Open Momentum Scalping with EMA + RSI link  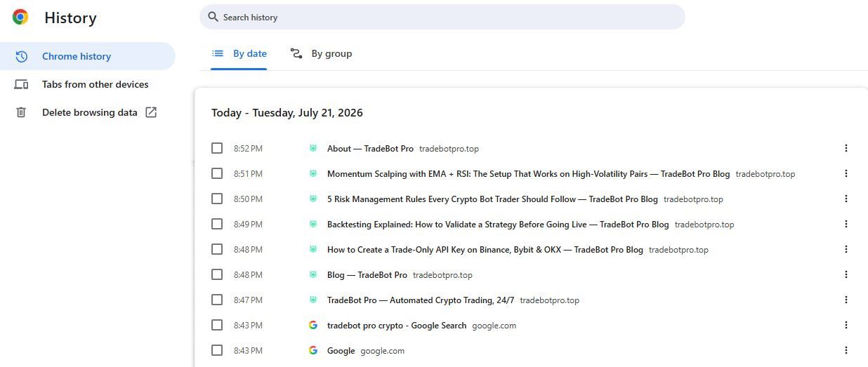(528, 173)
